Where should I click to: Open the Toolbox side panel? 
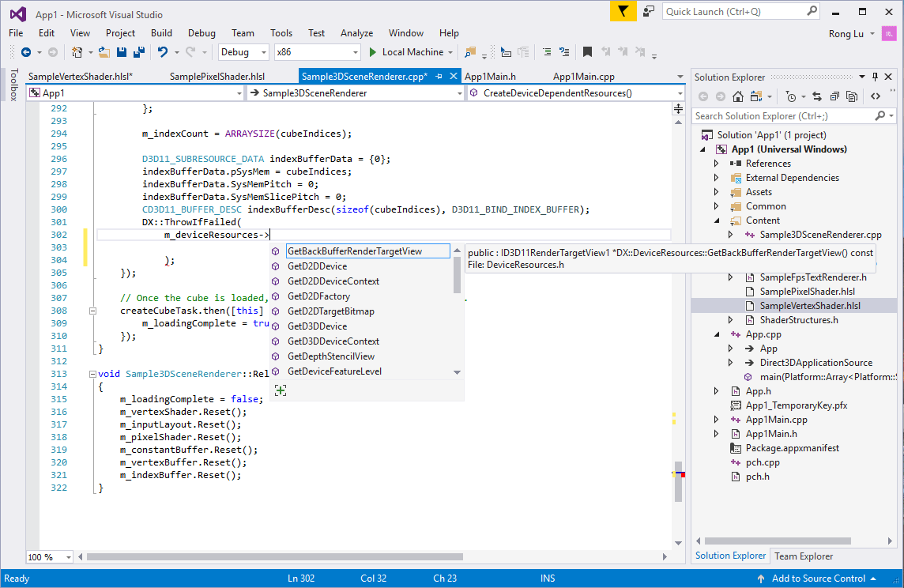14,85
